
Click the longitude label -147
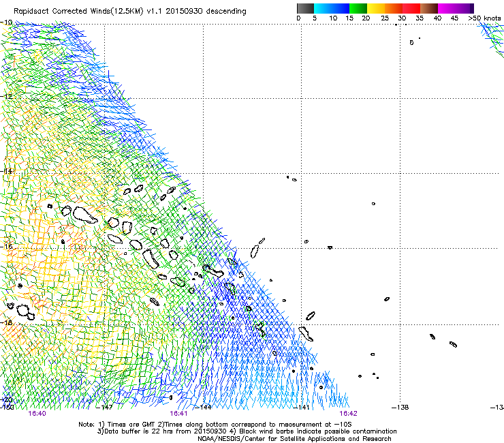[104, 408]
